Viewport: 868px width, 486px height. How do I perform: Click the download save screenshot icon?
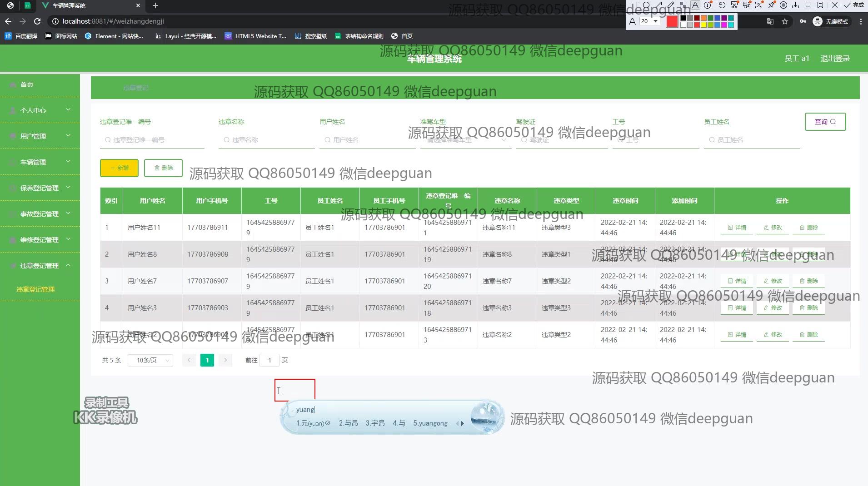[x=795, y=5]
